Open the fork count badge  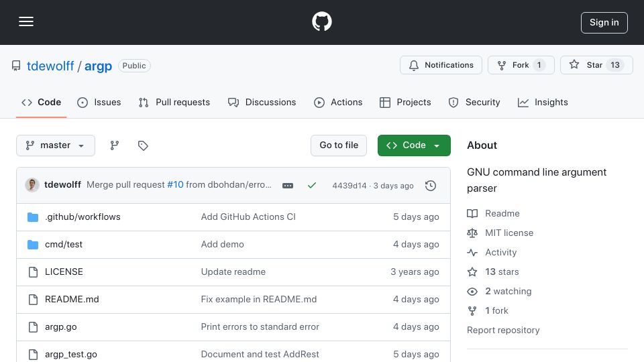pos(539,65)
